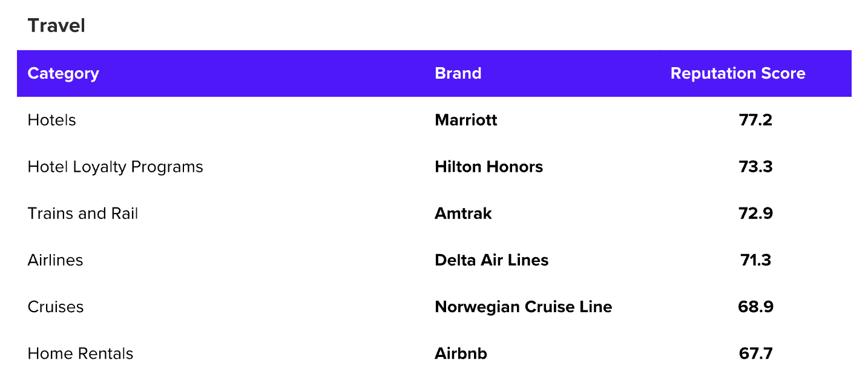
Task: Click the Marriott brand name
Action: pyautogui.click(x=465, y=120)
